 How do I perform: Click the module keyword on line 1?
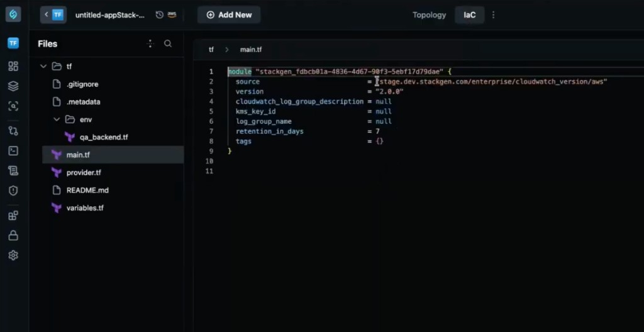[240, 72]
